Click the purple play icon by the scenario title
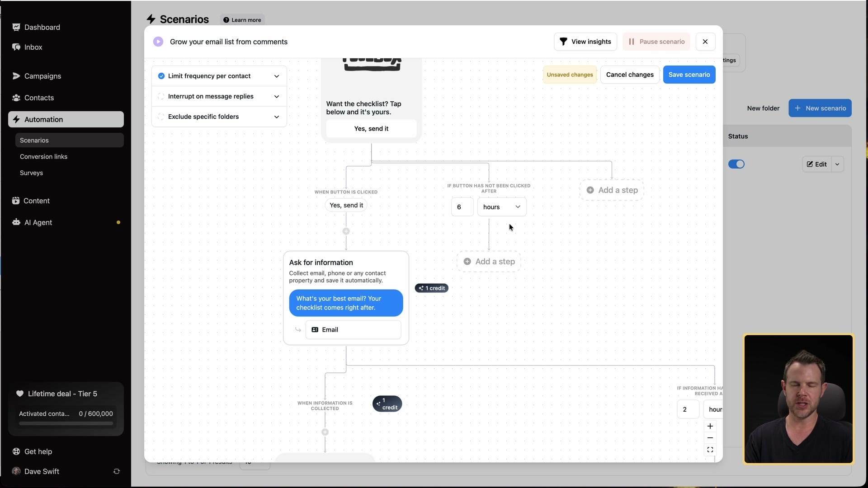 [158, 42]
